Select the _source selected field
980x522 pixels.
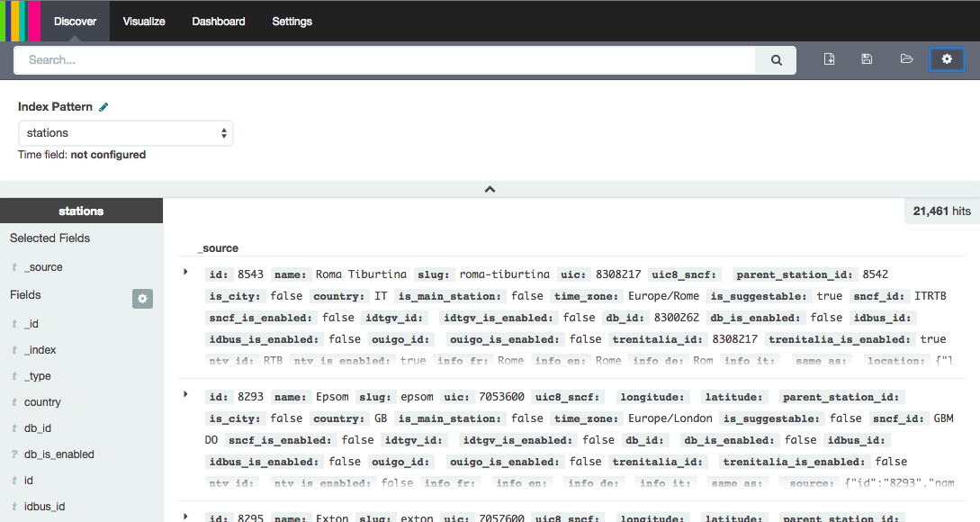(43, 267)
